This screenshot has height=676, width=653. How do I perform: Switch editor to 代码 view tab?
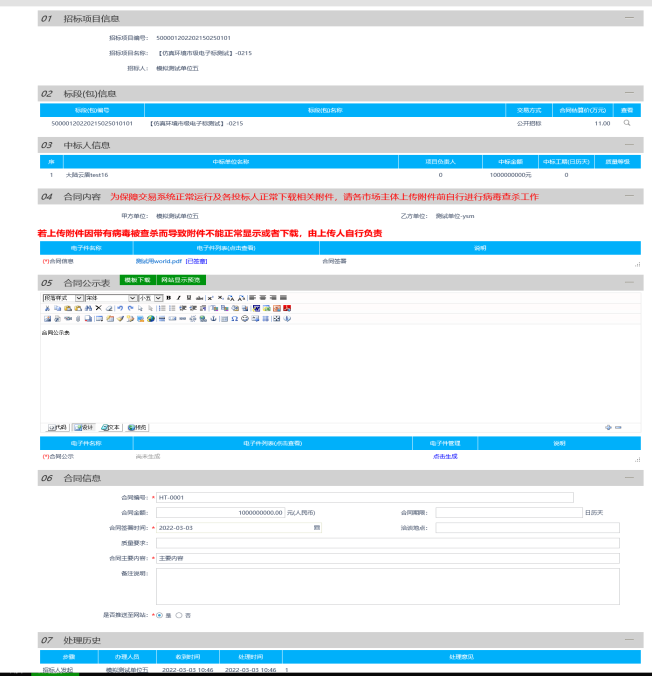click(56, 427)
